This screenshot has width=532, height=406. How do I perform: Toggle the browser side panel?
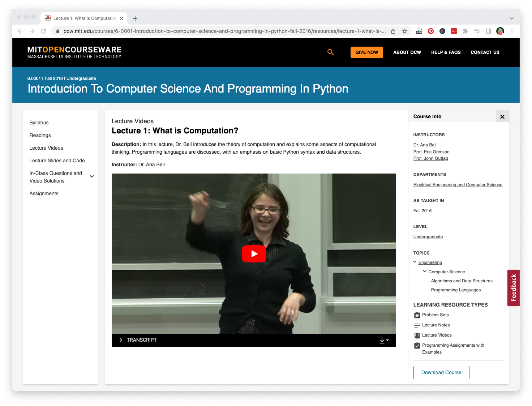pyautogui.click(x=489, y=31)
